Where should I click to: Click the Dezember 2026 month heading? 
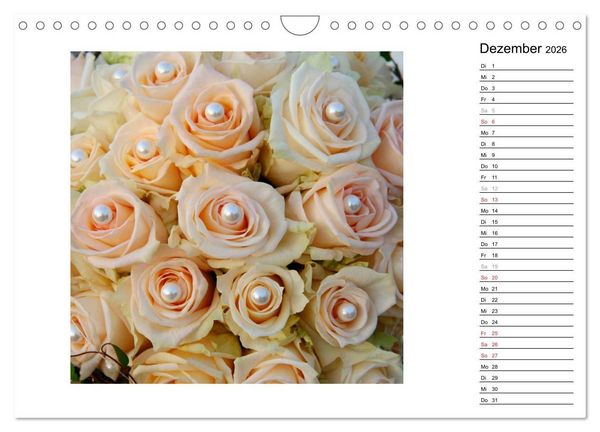click(x=523, y=49)
